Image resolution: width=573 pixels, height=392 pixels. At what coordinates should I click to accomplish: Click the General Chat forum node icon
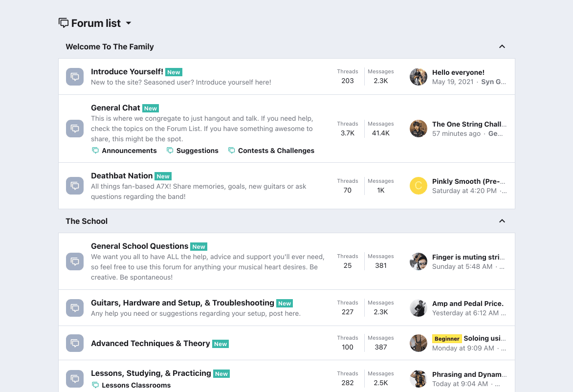[x=75, y=129]
